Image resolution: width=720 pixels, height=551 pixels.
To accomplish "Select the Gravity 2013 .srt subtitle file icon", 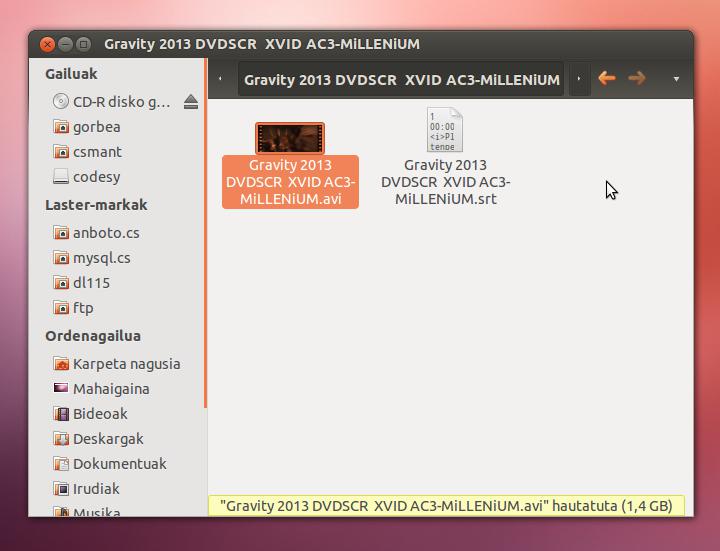I will tap(445, 130).
